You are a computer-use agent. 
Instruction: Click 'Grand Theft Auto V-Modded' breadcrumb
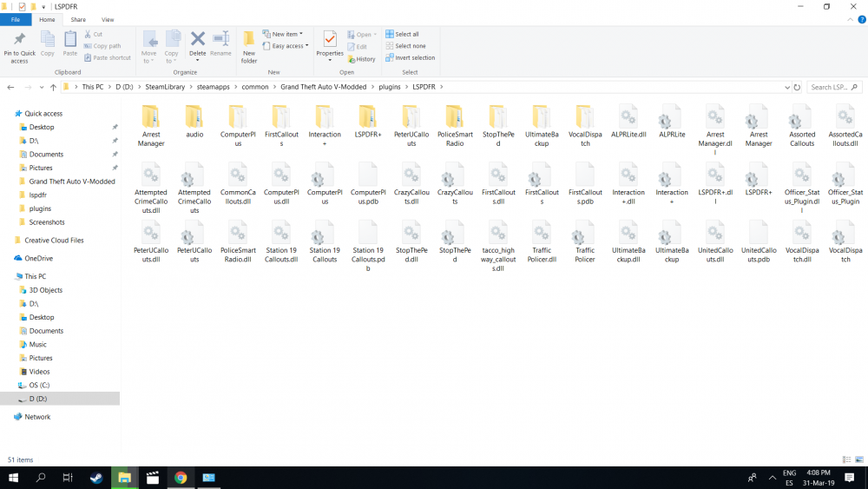[323, 87]
